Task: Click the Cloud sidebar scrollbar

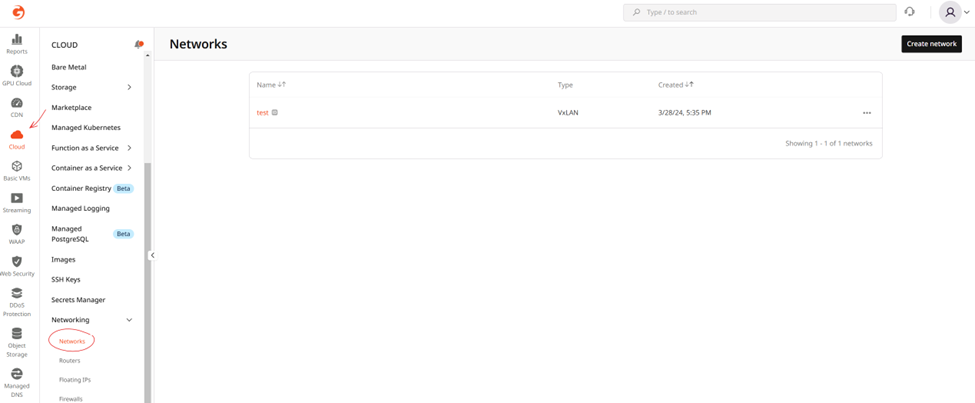Action: pos(147,283)
